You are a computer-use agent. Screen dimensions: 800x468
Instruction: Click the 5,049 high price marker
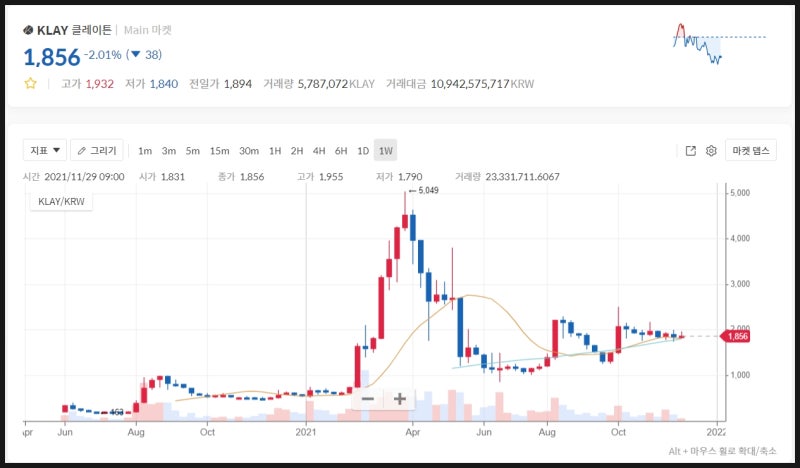tap(424, 190)
